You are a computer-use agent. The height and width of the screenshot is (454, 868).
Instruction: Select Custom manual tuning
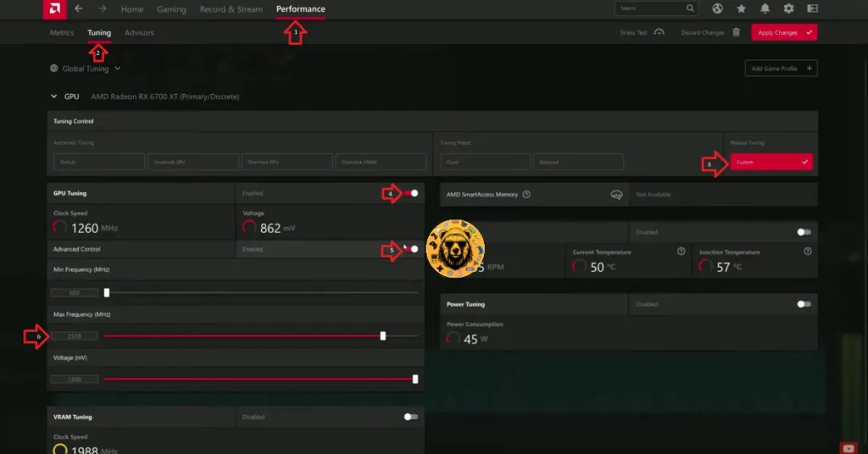pos(771,162)
